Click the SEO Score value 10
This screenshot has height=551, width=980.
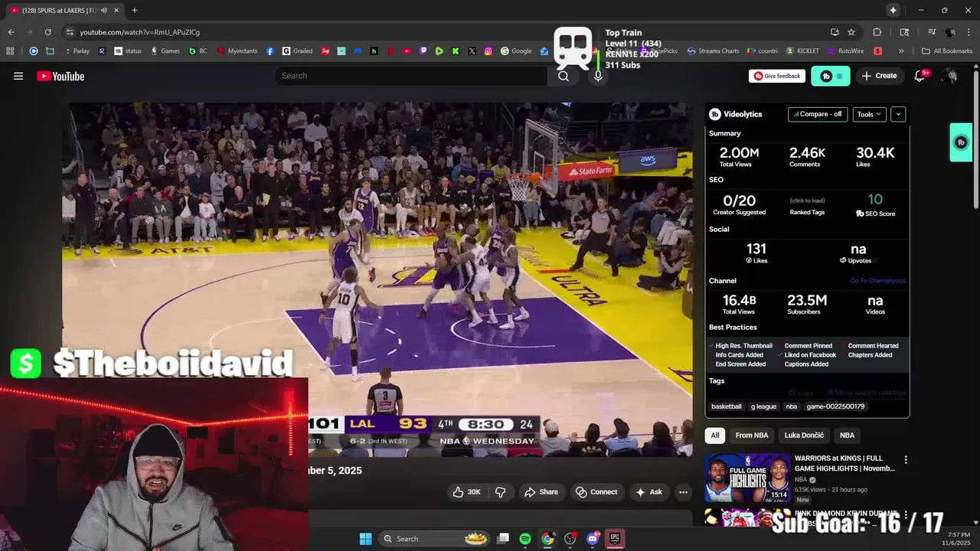coord(875,200)
